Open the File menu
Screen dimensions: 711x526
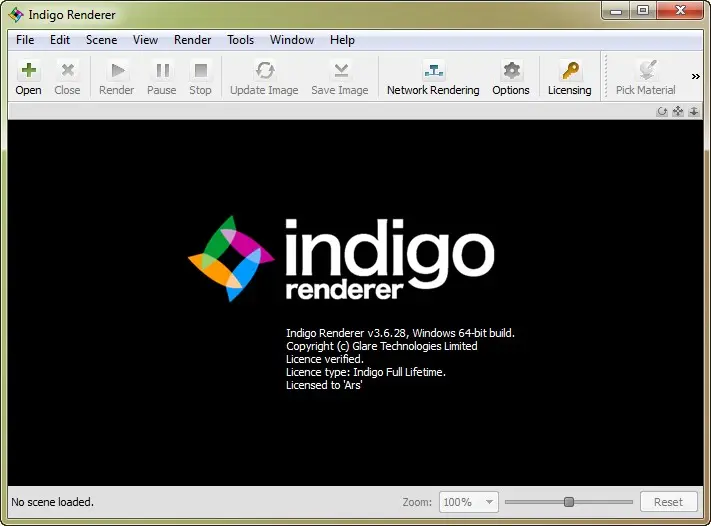[25, 40]
